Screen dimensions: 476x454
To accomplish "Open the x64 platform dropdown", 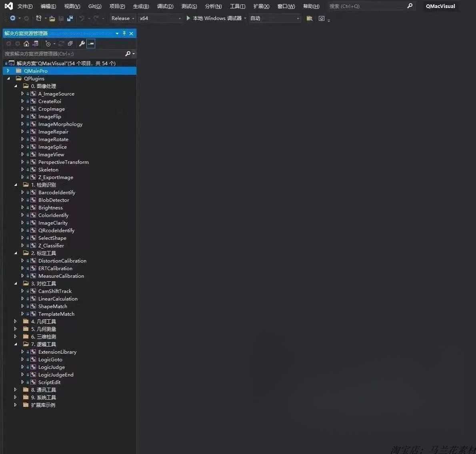I will tap(160, 18).
